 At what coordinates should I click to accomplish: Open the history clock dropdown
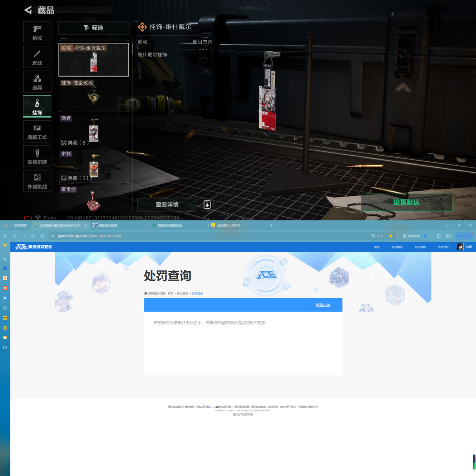(448, 236)
